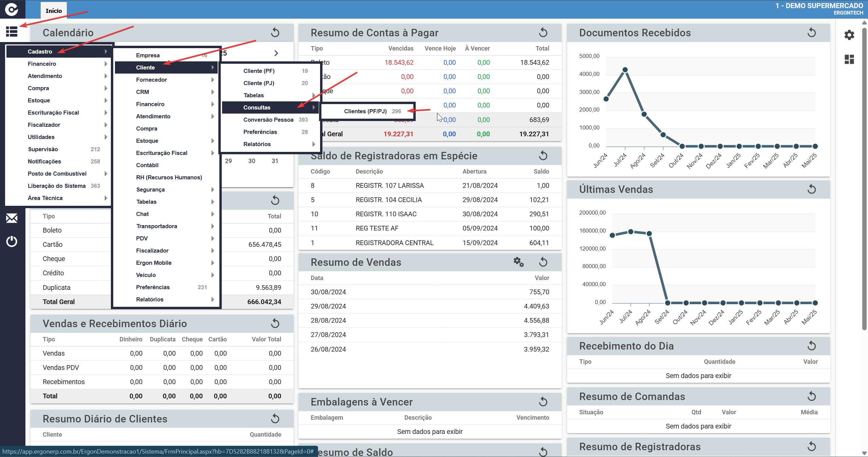Open the messages envelope icon
868x457 pixels.
tap(12, 218)
